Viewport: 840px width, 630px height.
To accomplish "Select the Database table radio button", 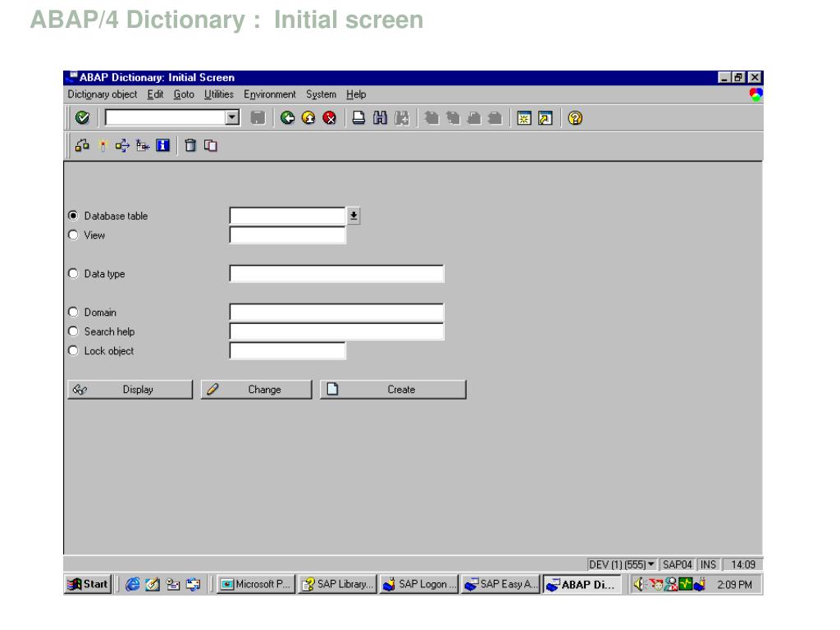I will (73, 216).
